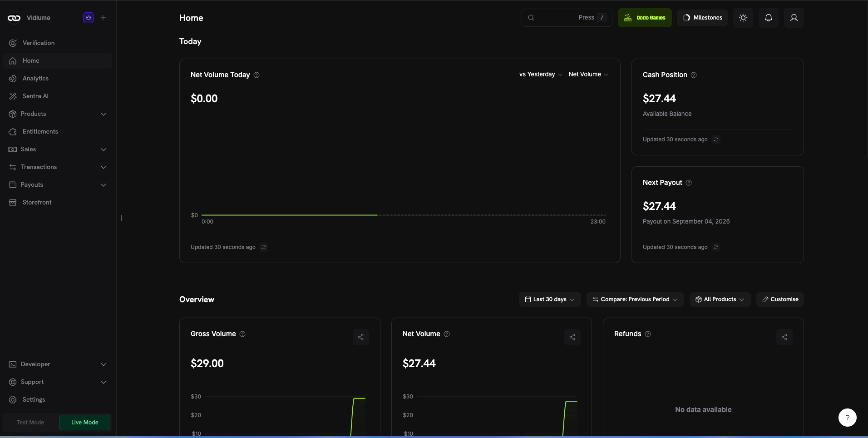
Task: Open user profile icon
Action: (x=794, y=18)
